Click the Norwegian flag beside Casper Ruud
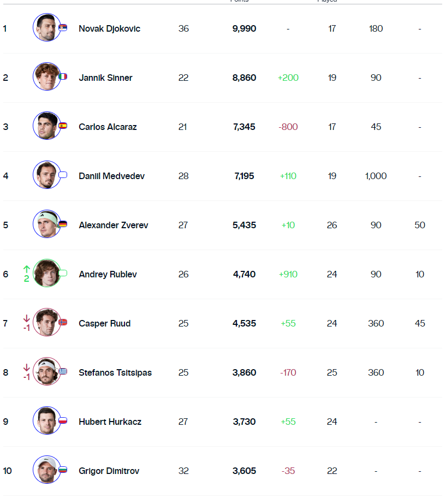 pos(63,322)
